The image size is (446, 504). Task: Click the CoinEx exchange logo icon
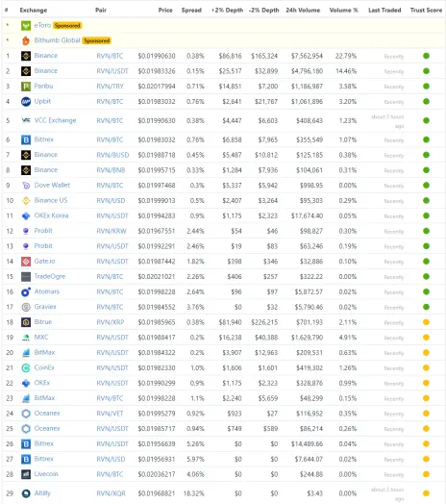26,367
